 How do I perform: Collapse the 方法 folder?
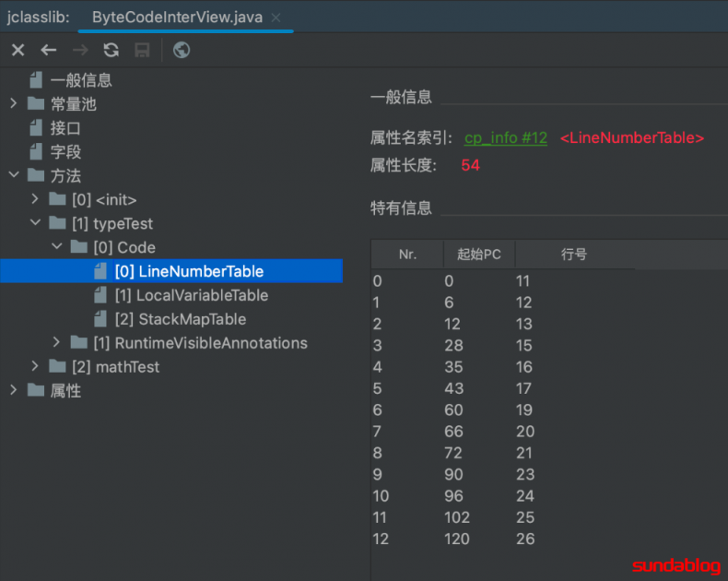14,175
